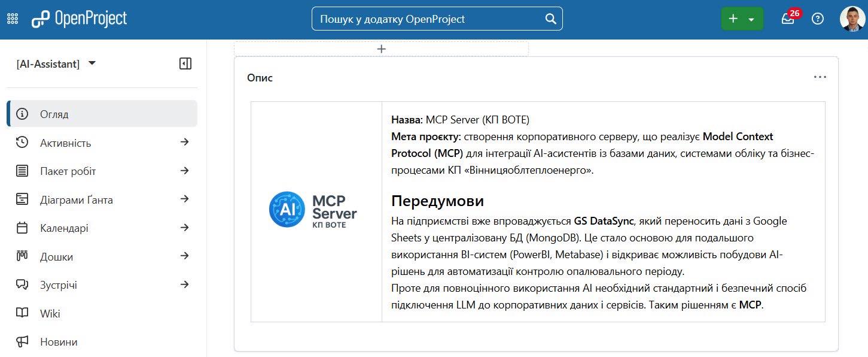Open the Зустрічі sidebar item
The width and height of the screenshot is (868, 357).
coord(59,285)
